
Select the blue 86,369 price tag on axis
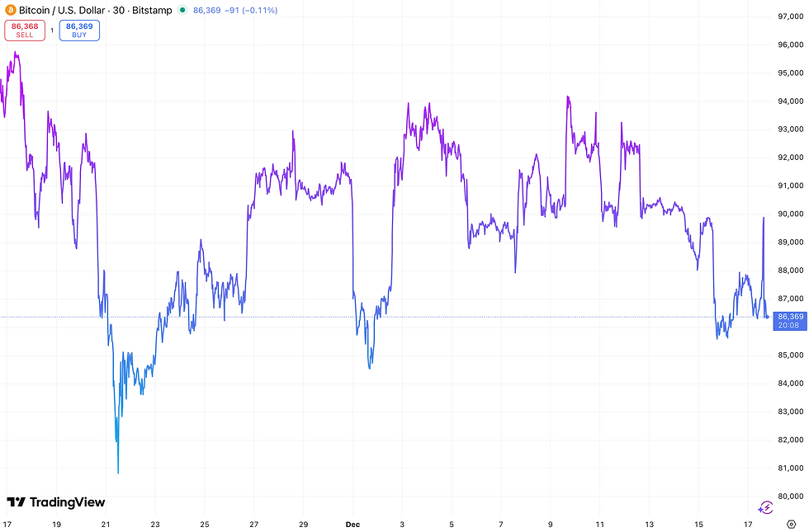pos(789,316)
